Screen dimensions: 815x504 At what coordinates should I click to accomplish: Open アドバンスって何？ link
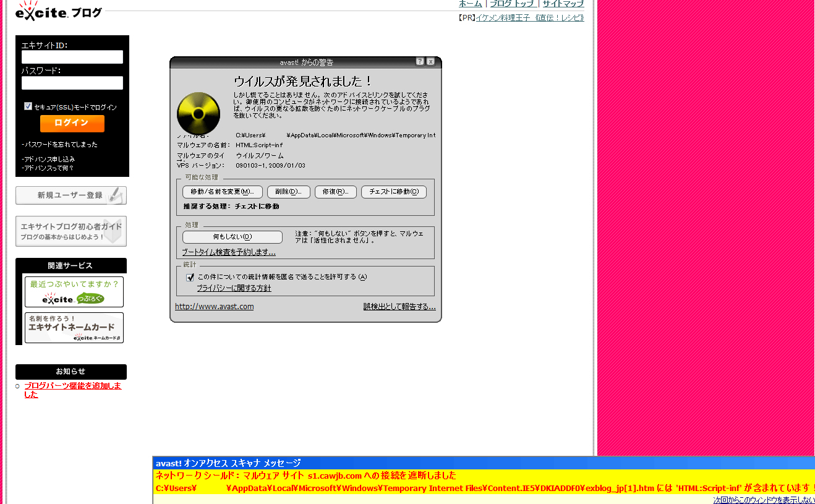tap(48, 168)
